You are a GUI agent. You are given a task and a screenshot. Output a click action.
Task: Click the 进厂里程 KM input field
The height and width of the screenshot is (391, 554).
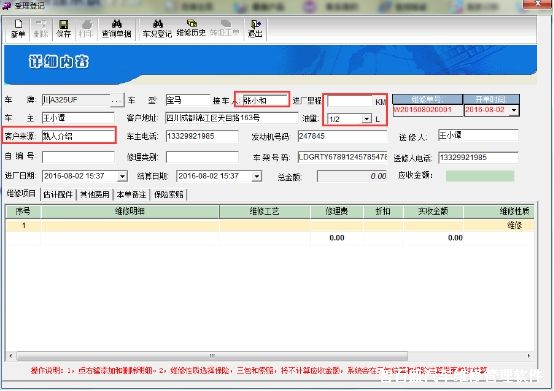coord(350,101)
